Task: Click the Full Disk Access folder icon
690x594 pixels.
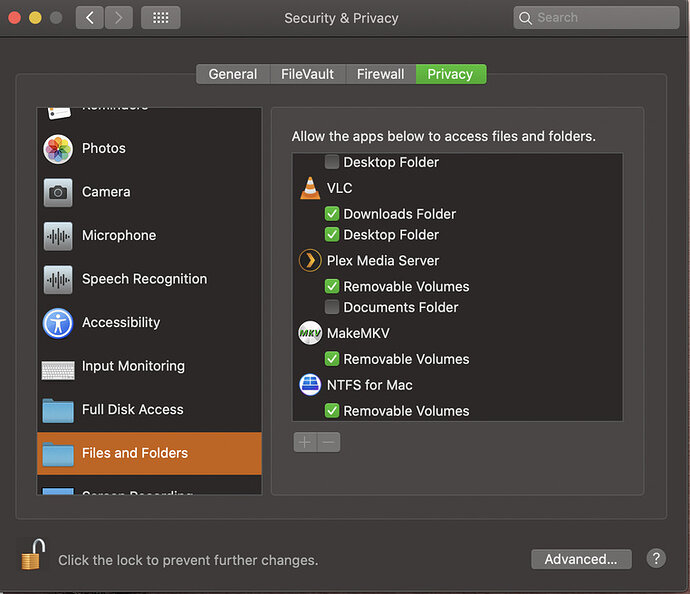Action: (58, 411)
